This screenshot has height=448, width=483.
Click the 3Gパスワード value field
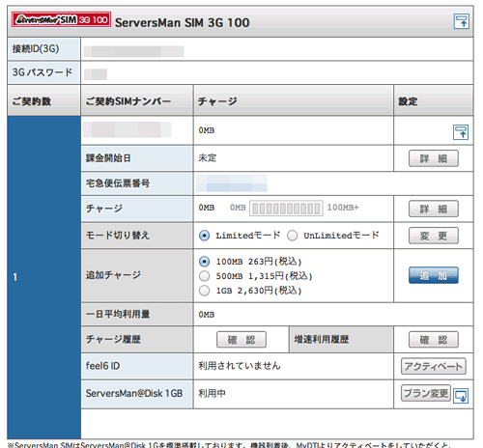(96, 74)
